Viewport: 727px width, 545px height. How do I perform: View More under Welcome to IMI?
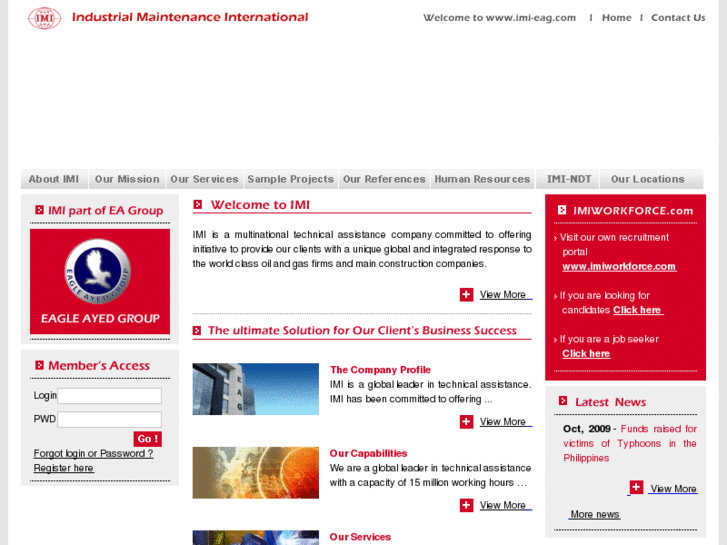503,295
